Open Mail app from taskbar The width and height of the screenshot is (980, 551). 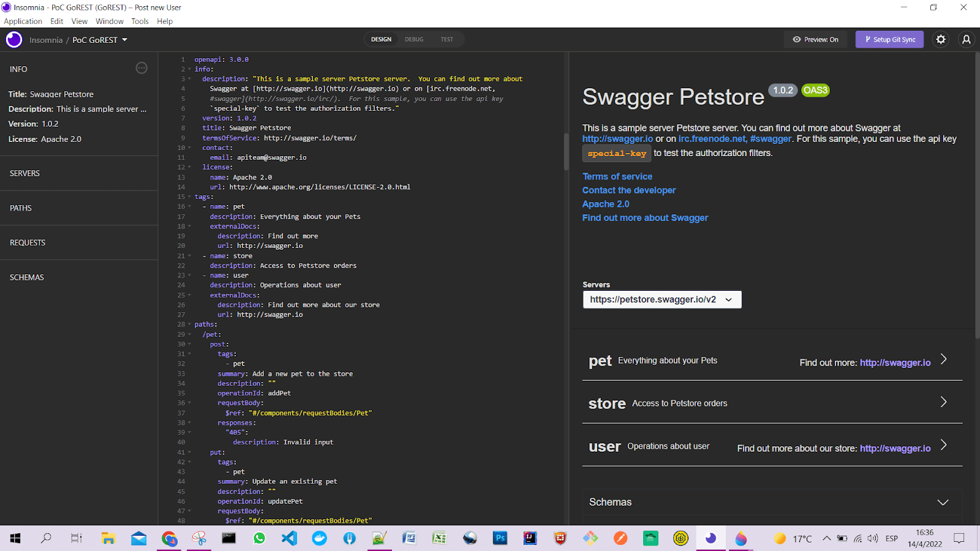pyautogui.click(x=139, y=538)
